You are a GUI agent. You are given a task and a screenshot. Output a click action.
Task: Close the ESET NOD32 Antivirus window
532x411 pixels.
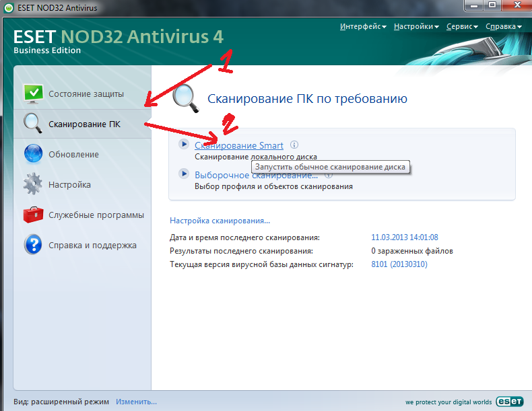coord(517,6)
